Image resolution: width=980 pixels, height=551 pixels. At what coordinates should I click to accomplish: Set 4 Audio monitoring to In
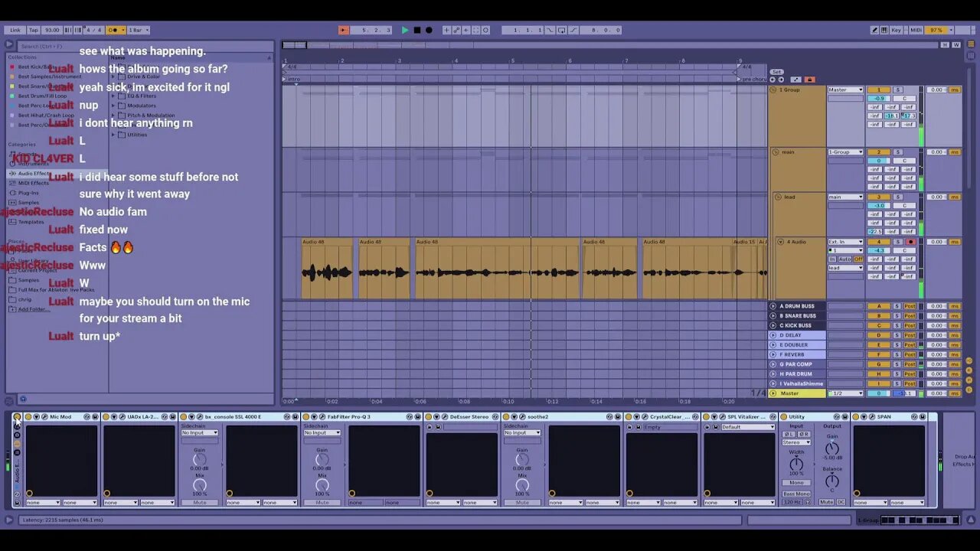click(x=832, y=259)
